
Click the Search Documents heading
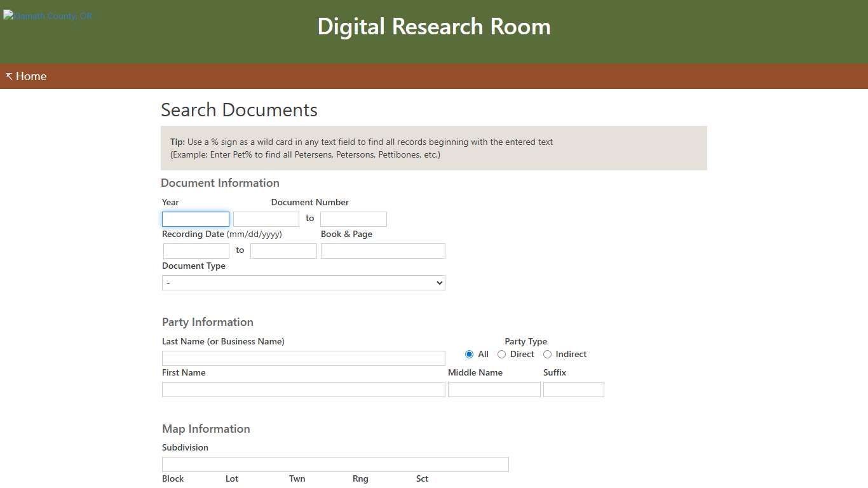(239, 109)
